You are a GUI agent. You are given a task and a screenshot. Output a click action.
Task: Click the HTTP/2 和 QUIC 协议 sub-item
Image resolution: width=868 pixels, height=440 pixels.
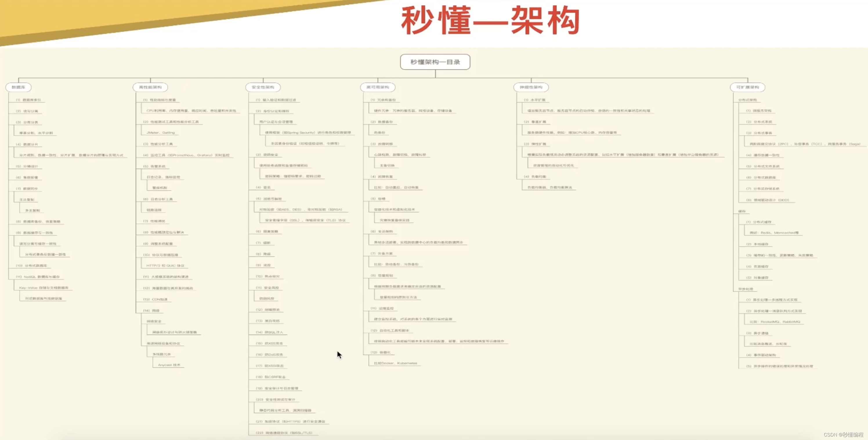165,266
